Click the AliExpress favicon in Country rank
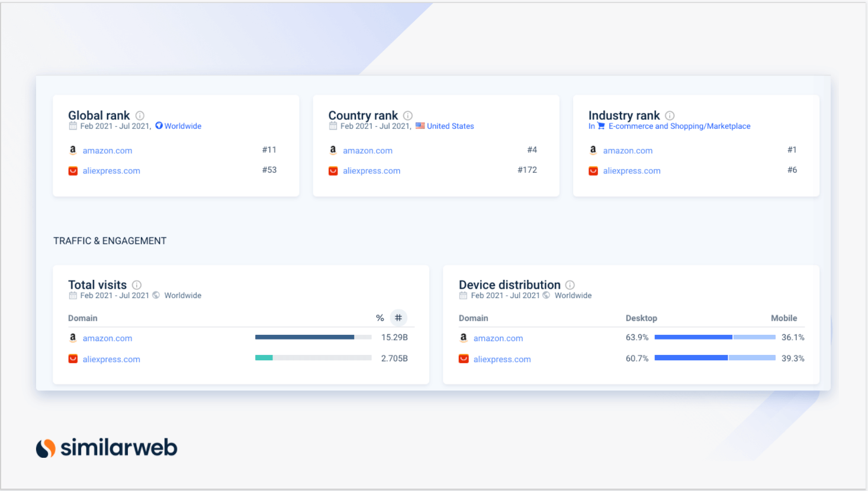 click(333, 171)
